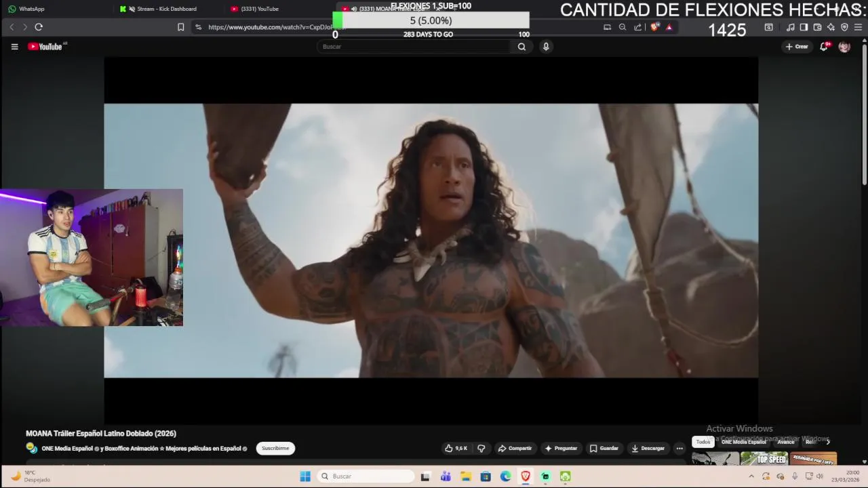Open the ONE Media Español channel avatar

coord(31,447)
